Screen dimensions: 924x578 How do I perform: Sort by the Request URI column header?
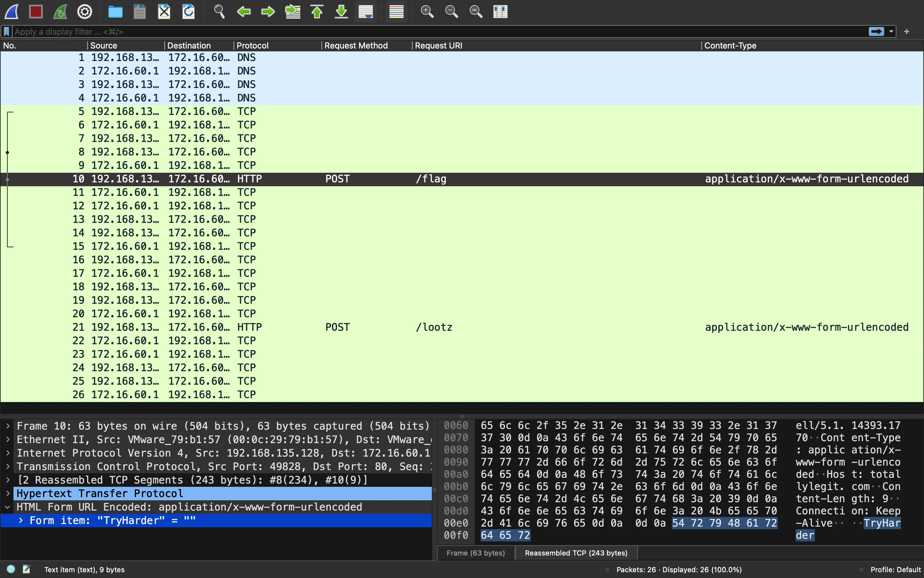coord(557,46)
